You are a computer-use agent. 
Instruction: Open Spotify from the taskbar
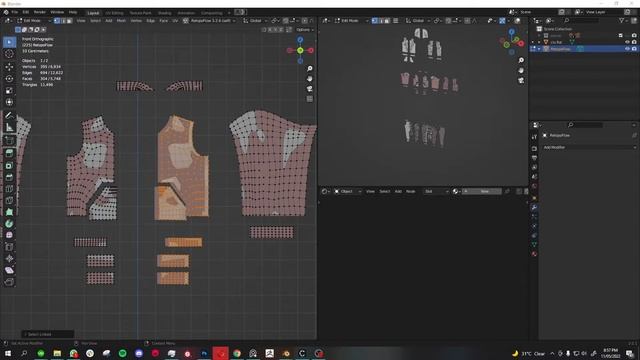point(122,353)
